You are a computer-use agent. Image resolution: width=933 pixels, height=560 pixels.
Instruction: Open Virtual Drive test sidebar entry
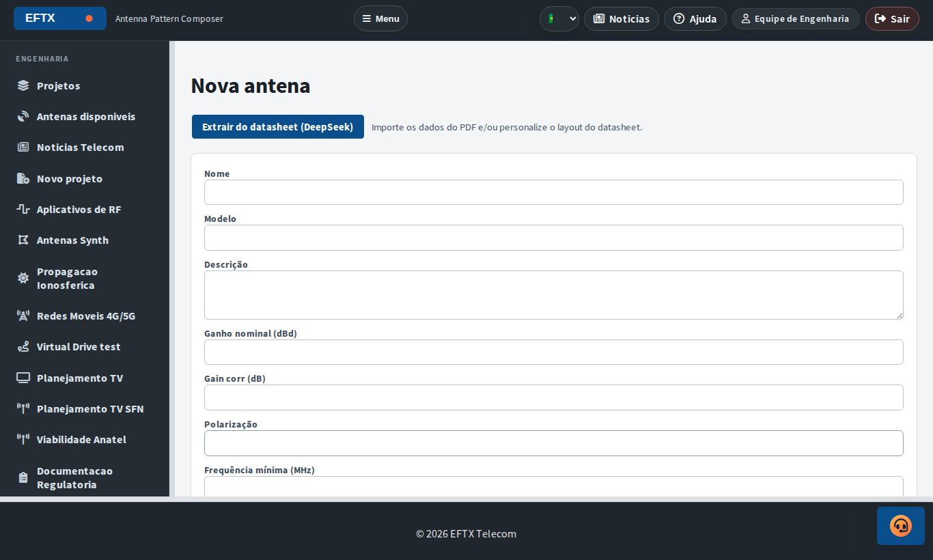[85, 346]
